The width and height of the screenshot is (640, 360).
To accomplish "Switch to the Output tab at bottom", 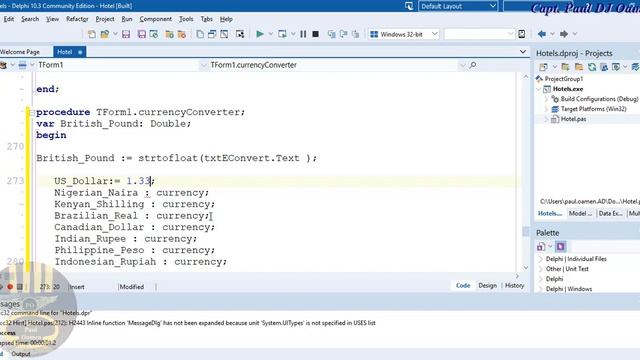I will [21, 354].
